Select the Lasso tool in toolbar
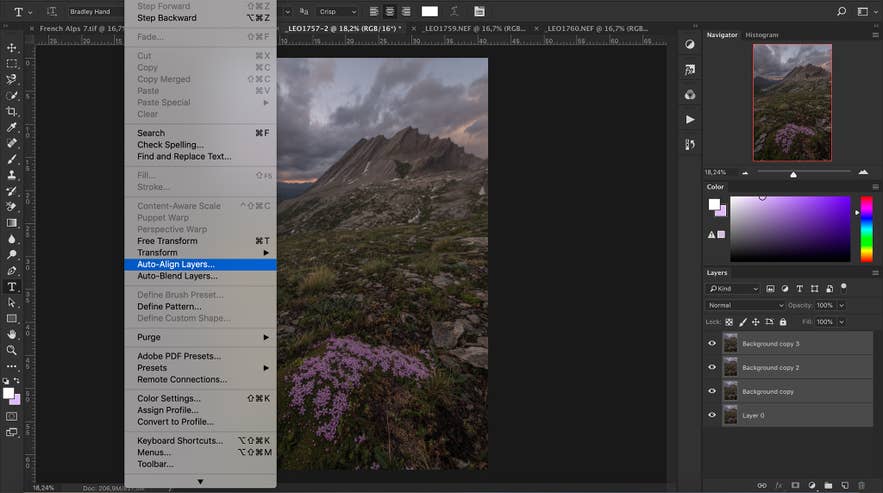This screenshot has width=883, height=493. (11, 79)
